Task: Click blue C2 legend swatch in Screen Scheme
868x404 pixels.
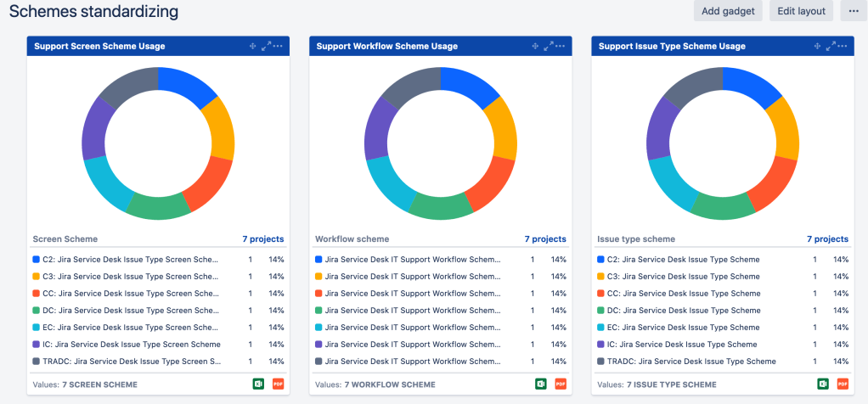Action: pos(36,260)
